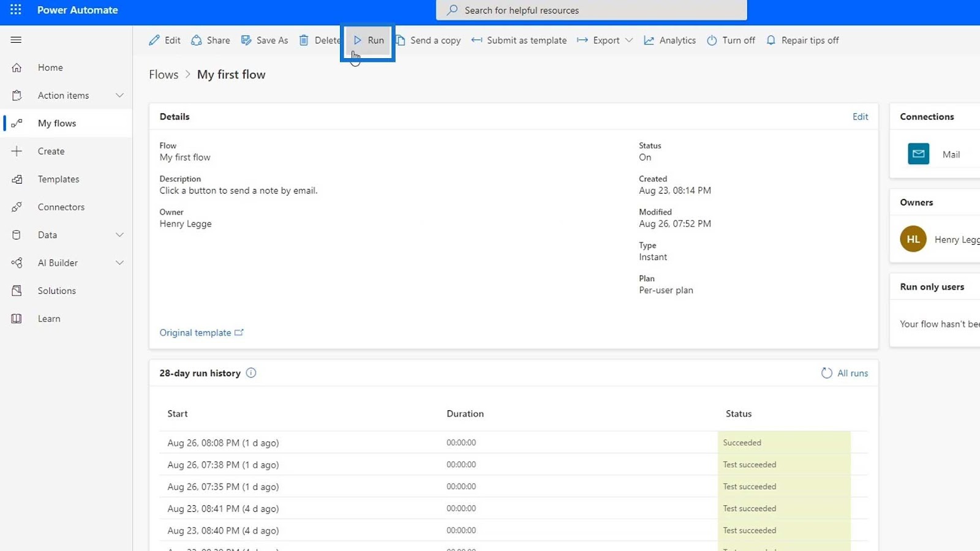Click the Export button label

[606, 40]
